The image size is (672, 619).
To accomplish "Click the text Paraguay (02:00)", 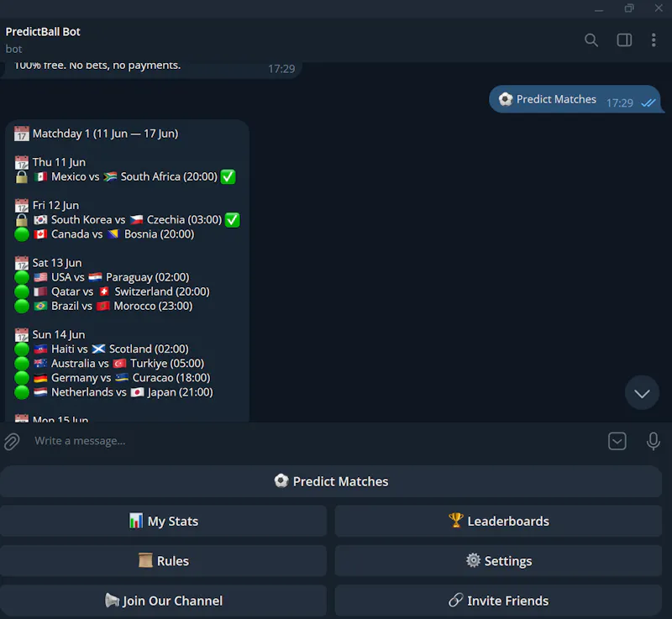I will click(x=148, y=277).
